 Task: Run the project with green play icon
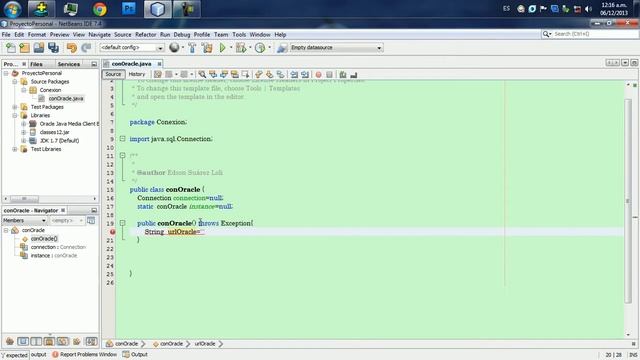point(222,48)
